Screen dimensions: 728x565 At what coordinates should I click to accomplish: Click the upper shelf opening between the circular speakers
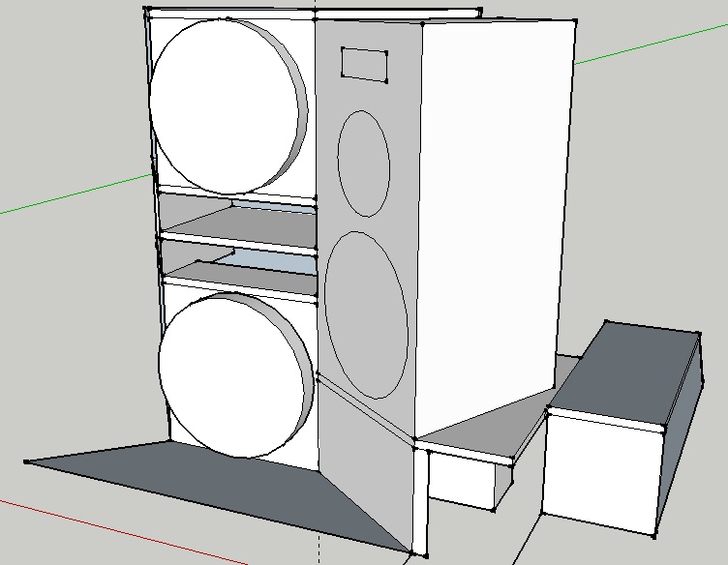pyautogui.click(x=238, y=220)
